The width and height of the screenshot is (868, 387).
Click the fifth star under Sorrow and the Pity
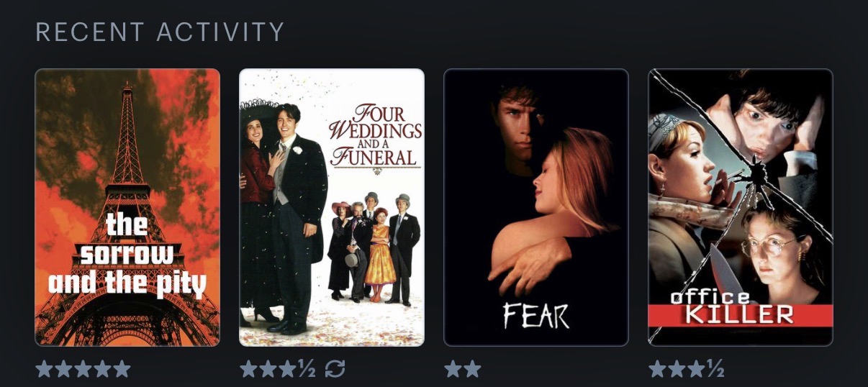pyautogui.click(x=122, y=370)
